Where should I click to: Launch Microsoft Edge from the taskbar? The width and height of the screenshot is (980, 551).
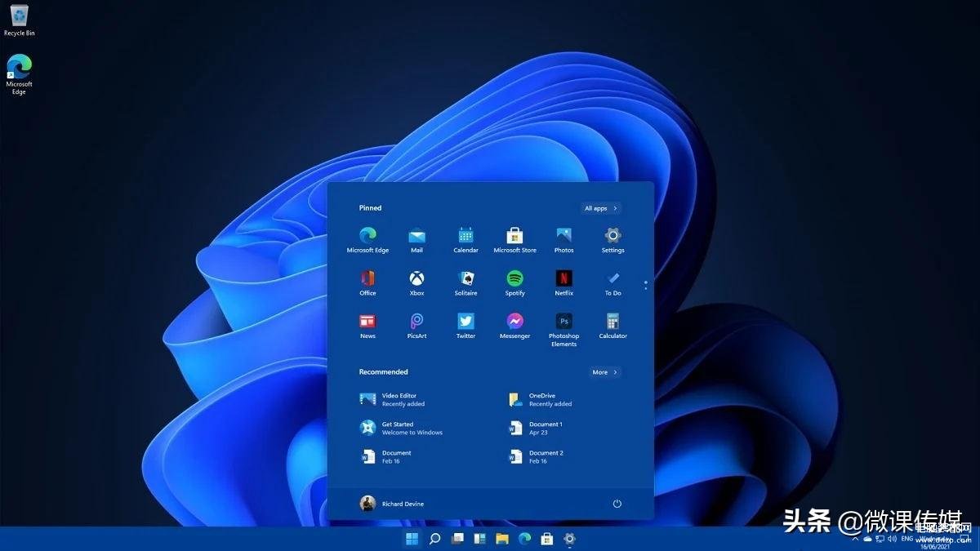(524, 539)
